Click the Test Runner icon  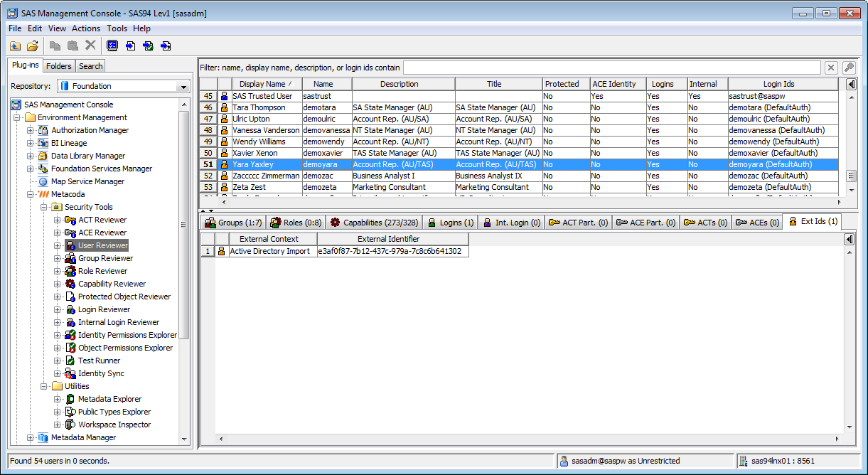pos(70,361)
